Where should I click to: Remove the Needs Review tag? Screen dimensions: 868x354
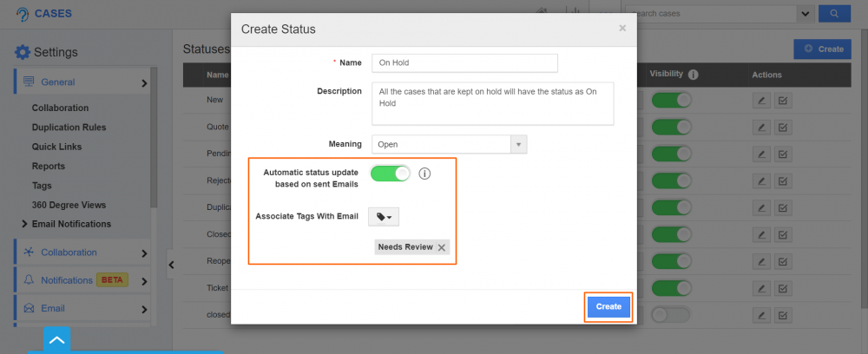click(x=442, y=247)
